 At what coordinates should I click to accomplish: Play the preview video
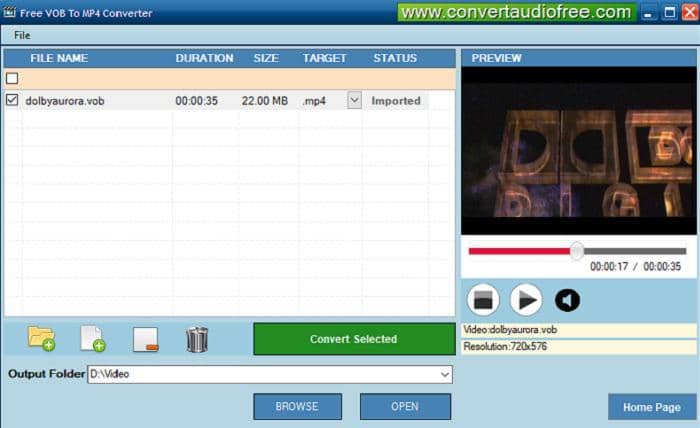tap(526, 300)
